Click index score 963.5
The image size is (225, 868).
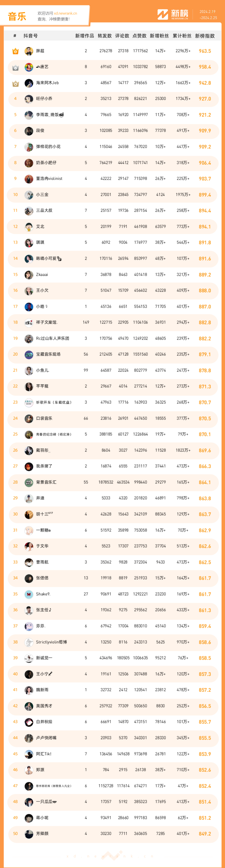tap(205, 51)
